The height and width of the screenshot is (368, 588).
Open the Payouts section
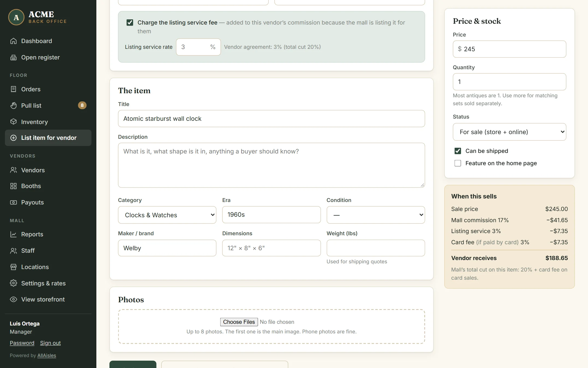(48, 202)
